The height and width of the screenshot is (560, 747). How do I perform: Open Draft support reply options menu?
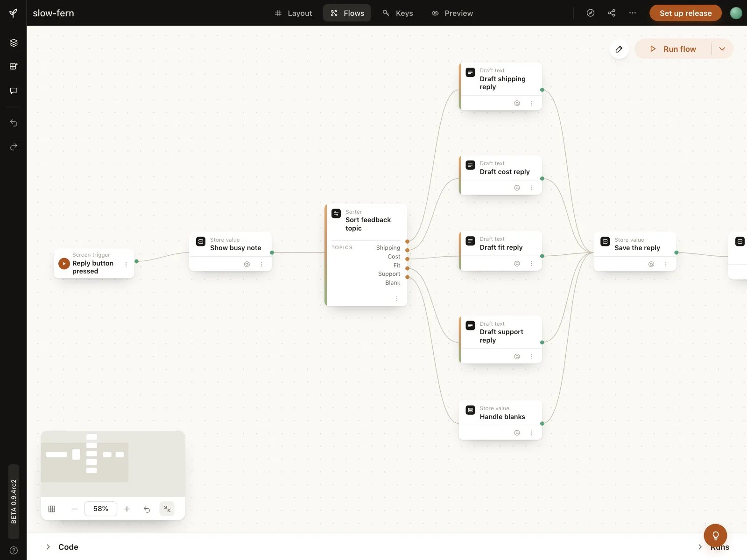[531, 356]
